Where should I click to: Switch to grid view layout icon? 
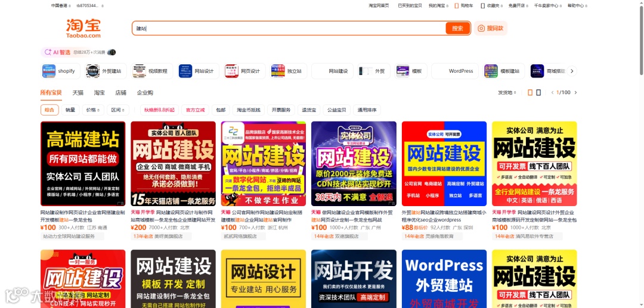pos(530,93)
